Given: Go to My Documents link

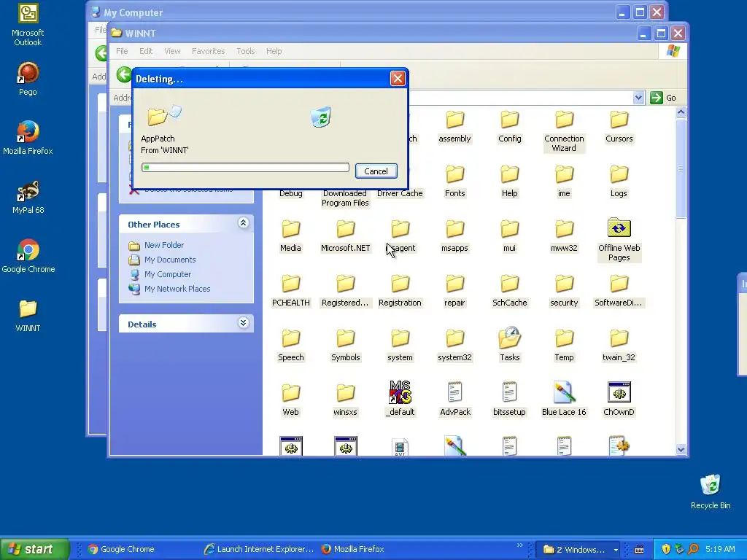Looking at the screenshot, I should click(x=170, y=260).
